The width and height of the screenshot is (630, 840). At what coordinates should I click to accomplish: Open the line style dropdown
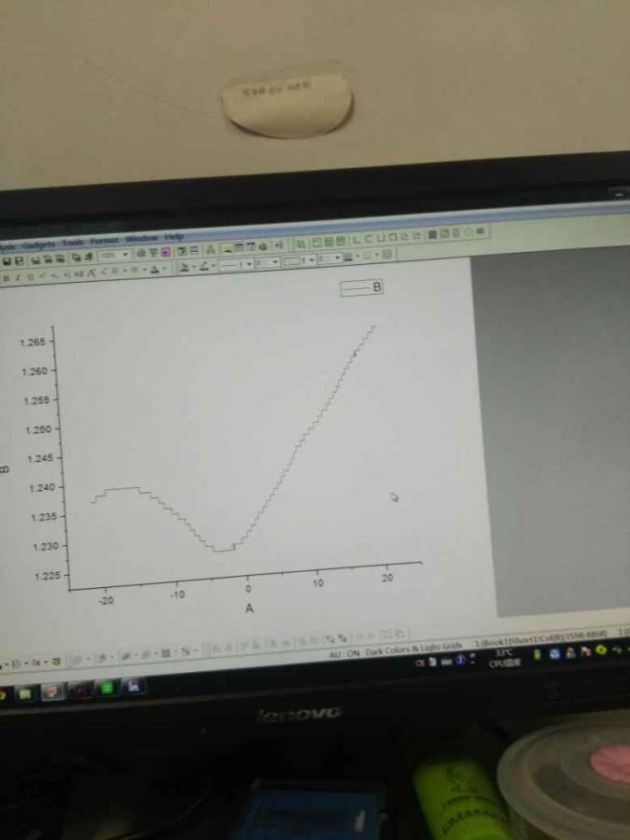(235, 264)
